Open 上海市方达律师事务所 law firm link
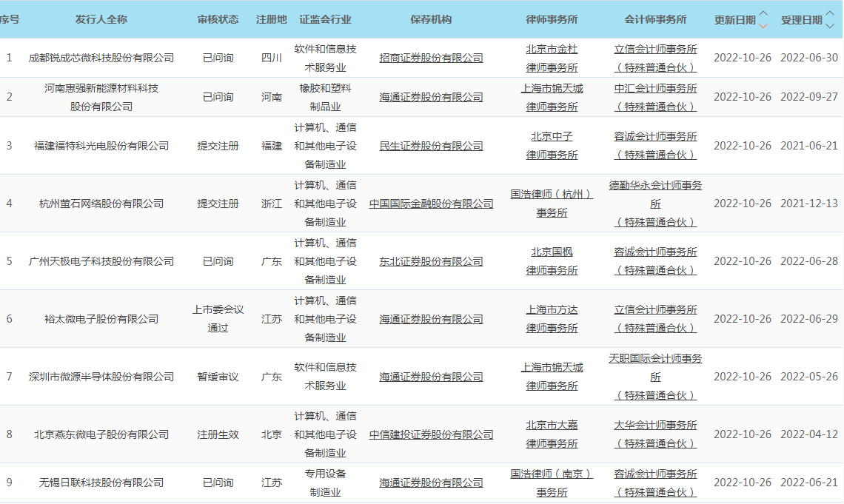Image resolution: width=844 pixels, height=504 pixels. pos(552,319)
